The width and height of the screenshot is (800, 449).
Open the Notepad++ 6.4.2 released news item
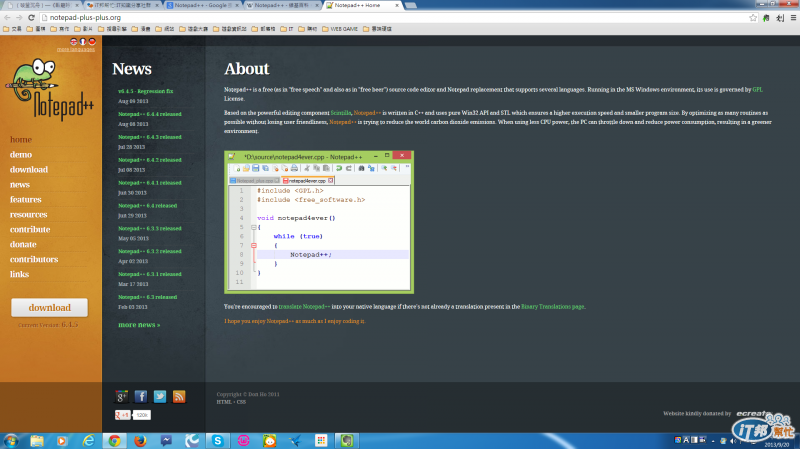point(149,160)
